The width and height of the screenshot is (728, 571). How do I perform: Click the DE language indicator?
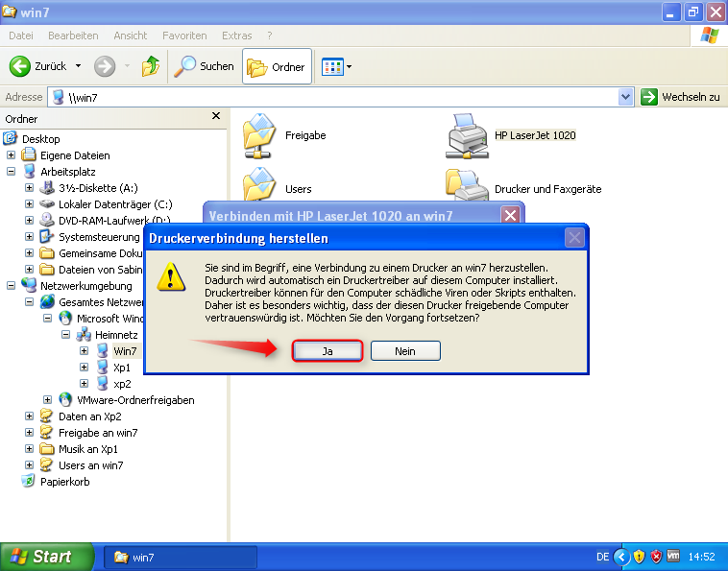(602, 557)
